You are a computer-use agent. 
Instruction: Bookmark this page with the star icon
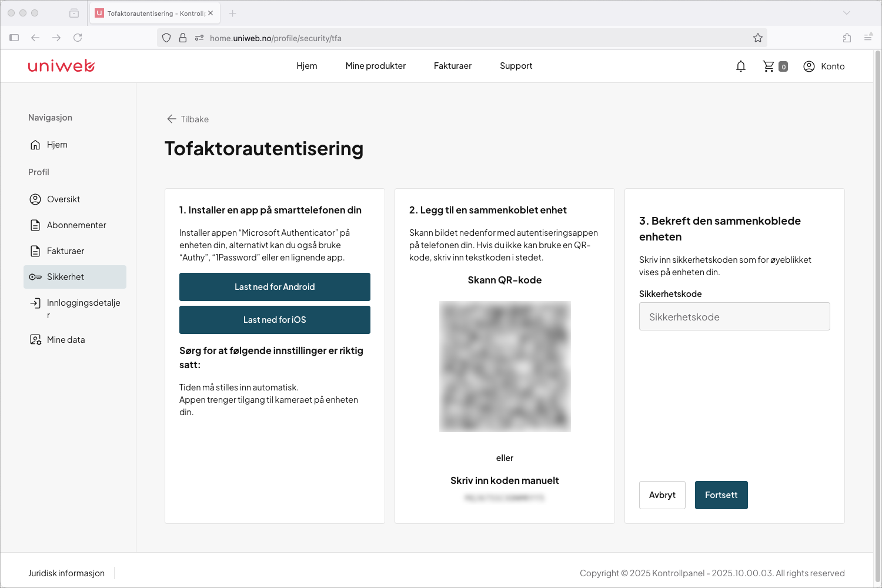point(758,38)
